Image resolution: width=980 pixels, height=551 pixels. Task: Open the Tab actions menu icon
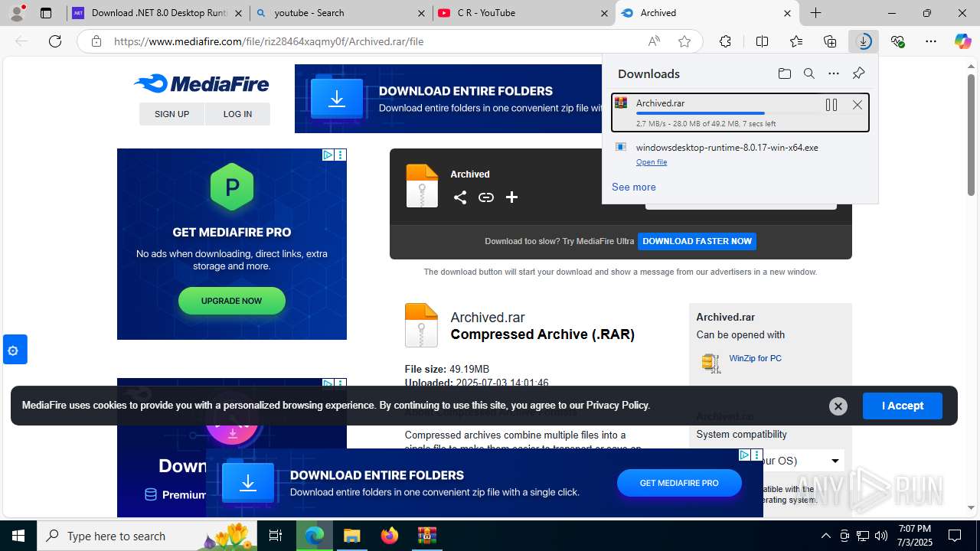[46, 13]
